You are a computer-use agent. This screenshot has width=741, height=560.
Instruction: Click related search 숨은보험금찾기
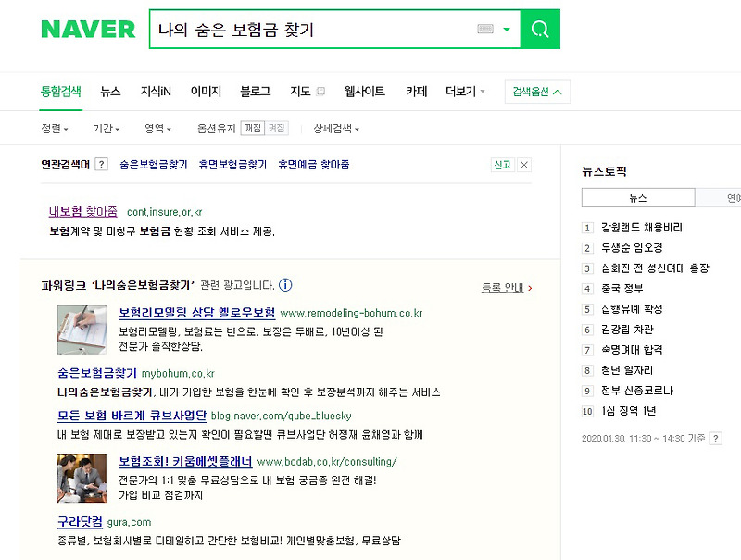[x=154, y=165]
